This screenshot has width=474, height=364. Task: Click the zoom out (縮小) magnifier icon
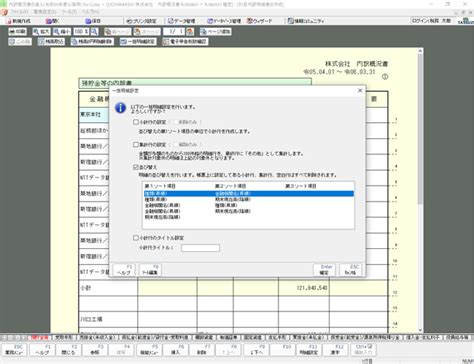(x=57, y=32)
